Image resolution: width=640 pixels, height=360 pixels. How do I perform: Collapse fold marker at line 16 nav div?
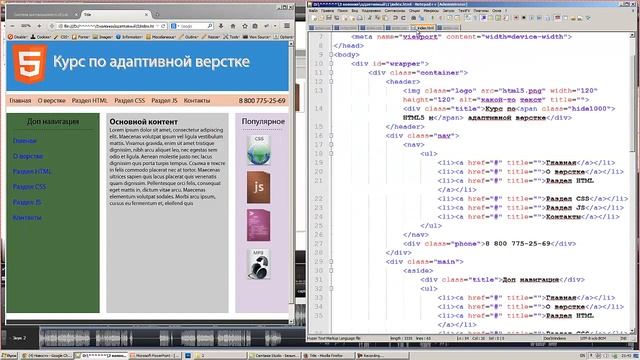(x=331, y=136)
